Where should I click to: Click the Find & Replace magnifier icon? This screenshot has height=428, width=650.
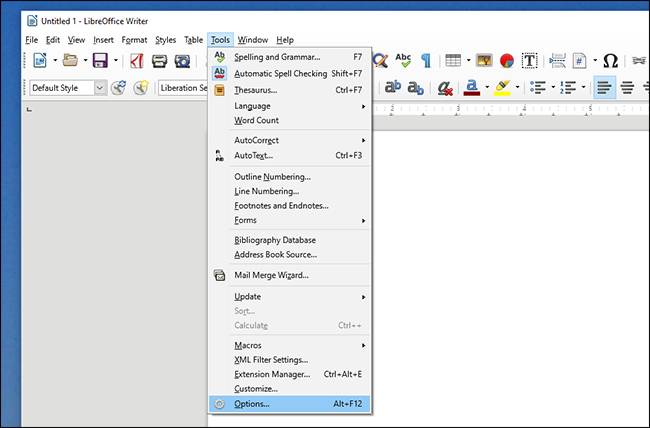pos(380,61)
